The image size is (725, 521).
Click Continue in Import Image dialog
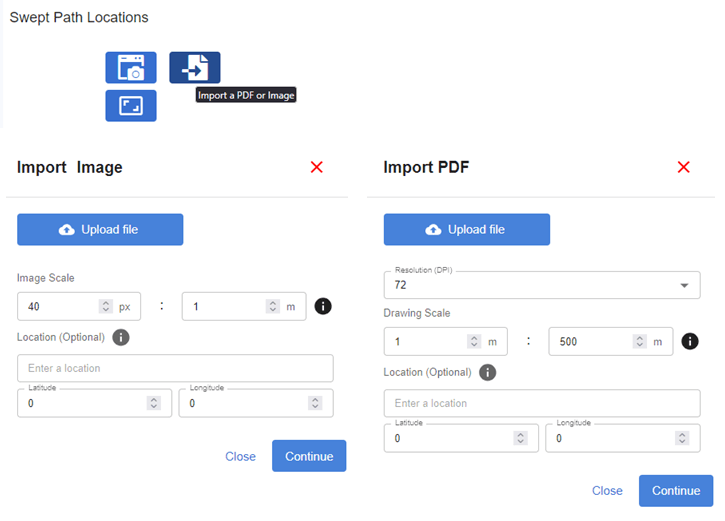pyautogui.click(x=309, y=456)
